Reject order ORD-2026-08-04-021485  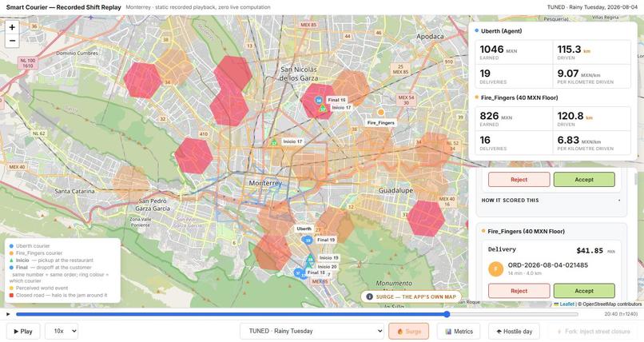point(519,291)
